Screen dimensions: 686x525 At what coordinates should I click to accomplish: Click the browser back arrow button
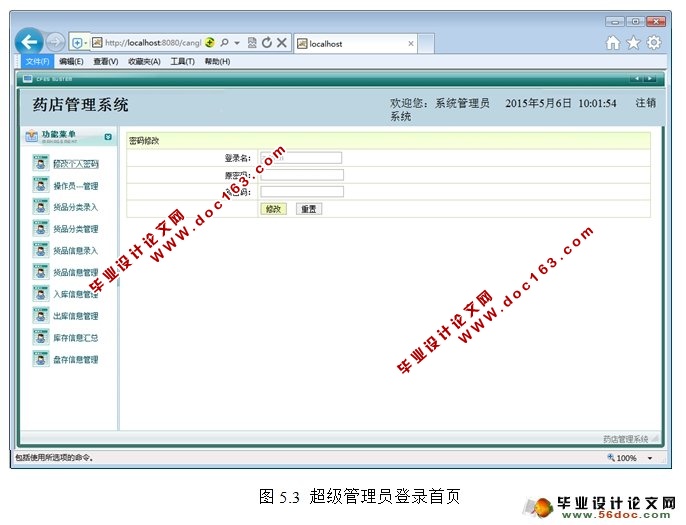point(29,42)
